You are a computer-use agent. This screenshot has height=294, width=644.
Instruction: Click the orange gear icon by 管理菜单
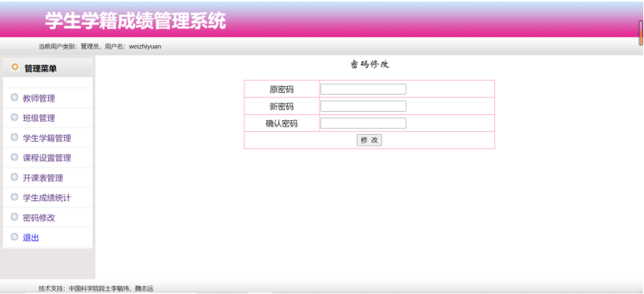pyautogui.click(x=15, y=67)
